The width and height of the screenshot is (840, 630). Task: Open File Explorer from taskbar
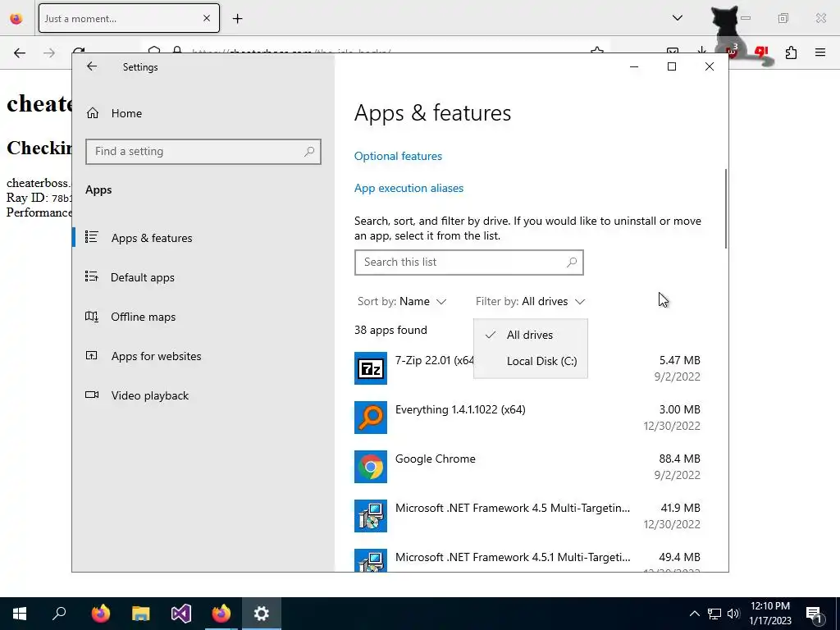[x=141, y=614]
